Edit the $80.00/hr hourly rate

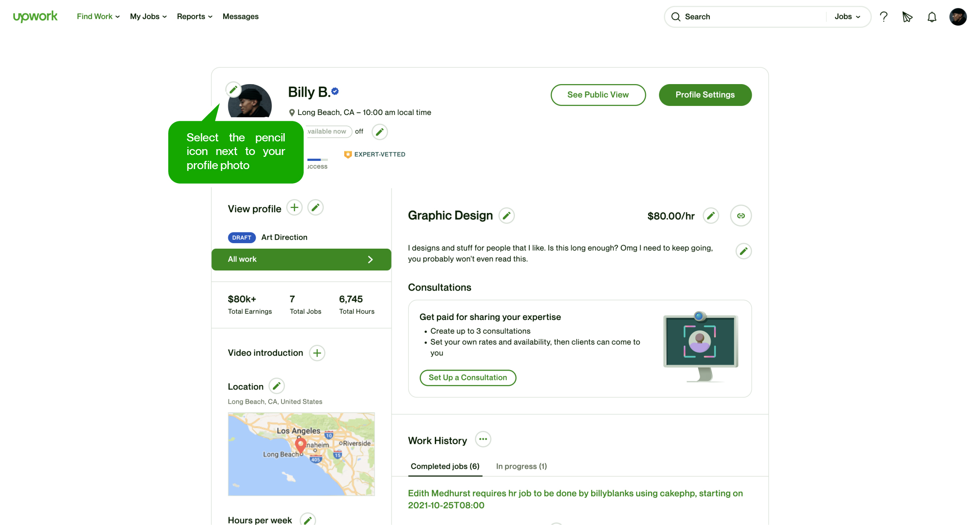[x=710, y=215]
